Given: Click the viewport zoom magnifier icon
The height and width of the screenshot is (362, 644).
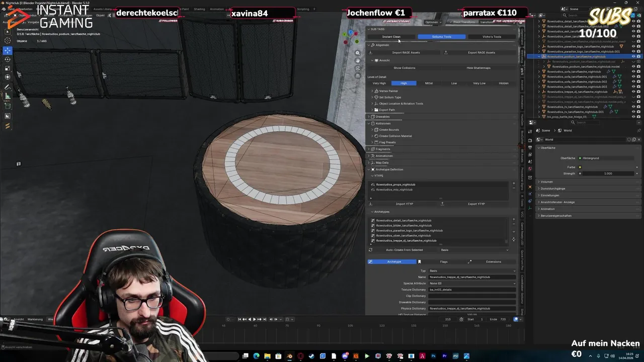Looking at the screenshot, I should coord(358,53).
